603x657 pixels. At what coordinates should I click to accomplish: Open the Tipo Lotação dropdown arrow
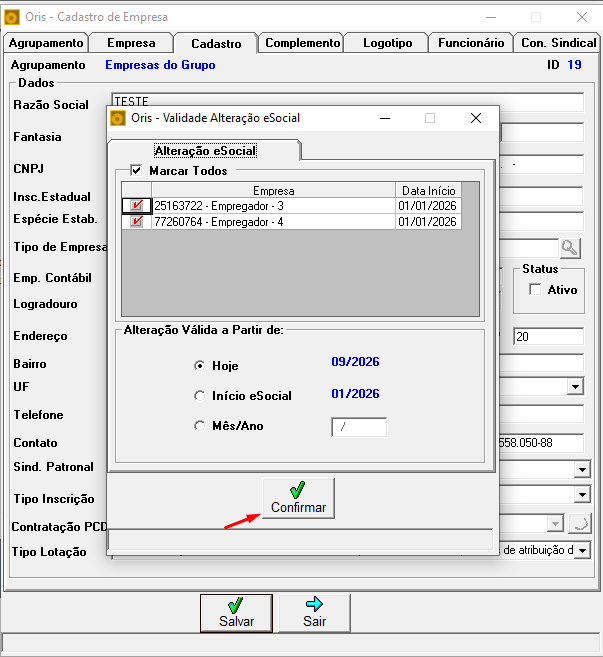click(582, 550)
